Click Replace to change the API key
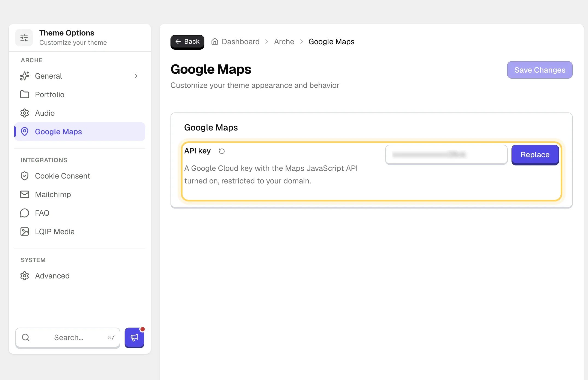The image size is (588, 380). point(535,155)
